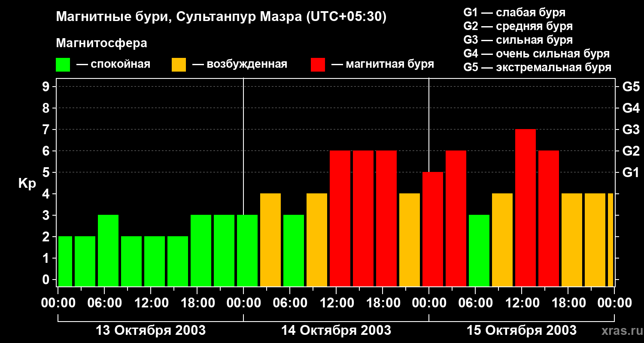Image resolution: width=644 pixels, height=343 pixels.
Task: Click the "12:00" time label under 15 October
Action: click(522, 303)
